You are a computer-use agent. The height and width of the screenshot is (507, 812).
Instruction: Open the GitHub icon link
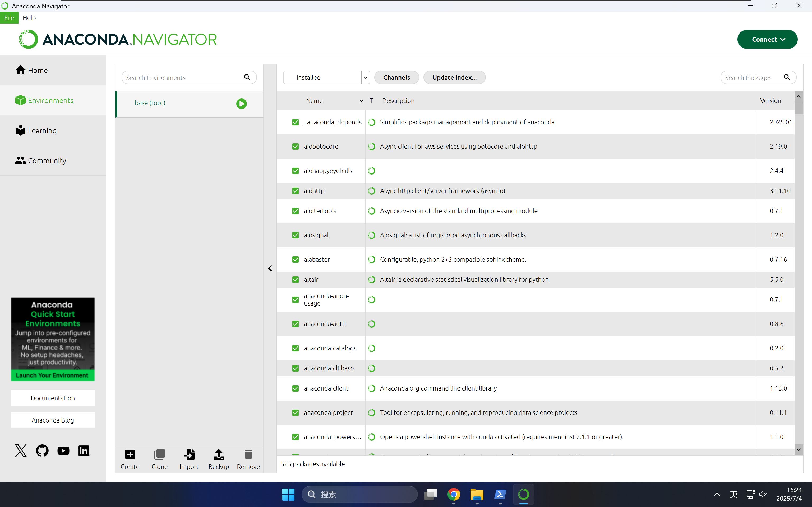(42, 451)
